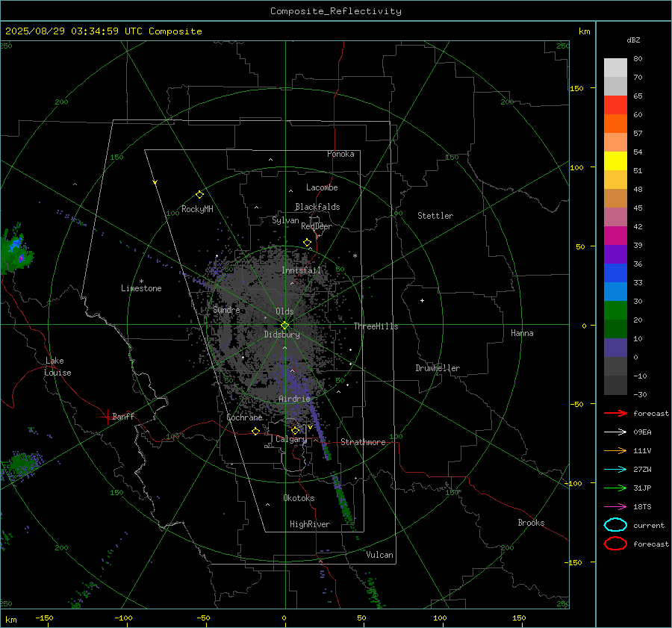Pick the magenta 42 dBZ color swatch
This screenshot has width=672, height=628.
(615, 235)
